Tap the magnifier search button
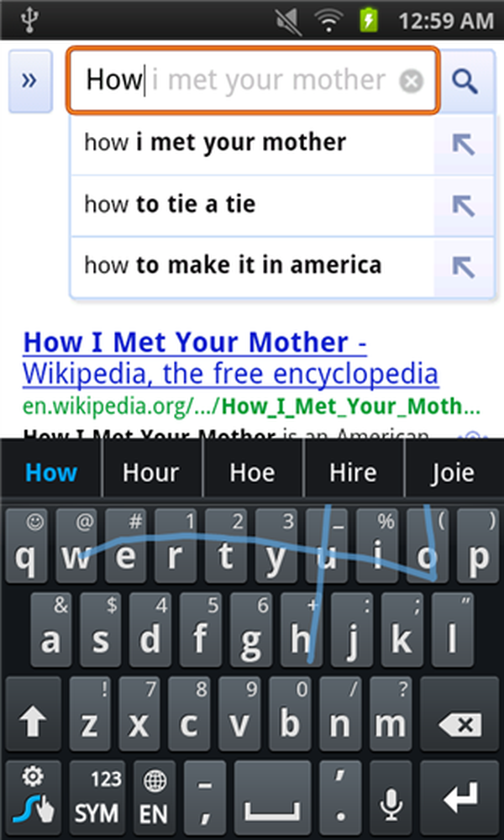504x840 pixels. (465, 81)
